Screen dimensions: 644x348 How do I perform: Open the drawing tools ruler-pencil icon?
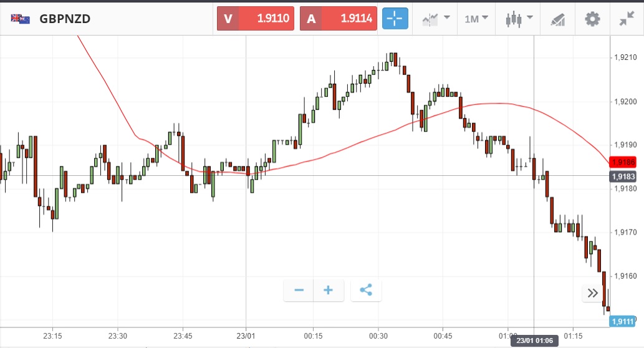click(x=557, y=19)
